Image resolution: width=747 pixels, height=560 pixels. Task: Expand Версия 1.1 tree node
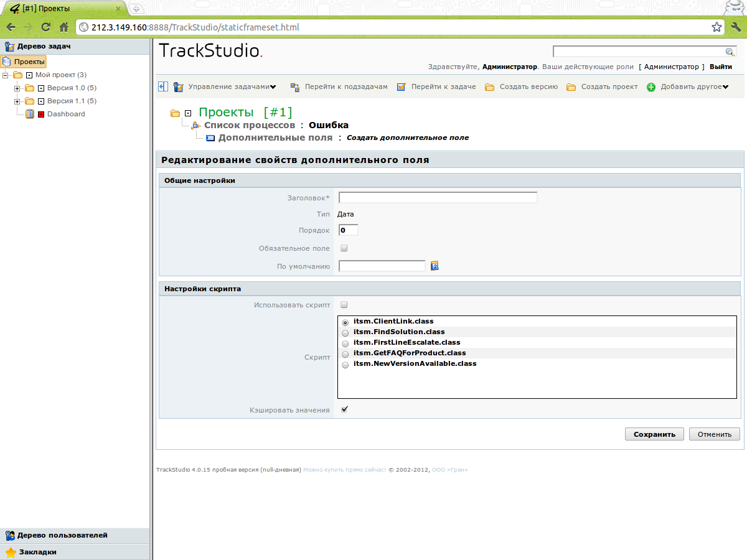17,101
